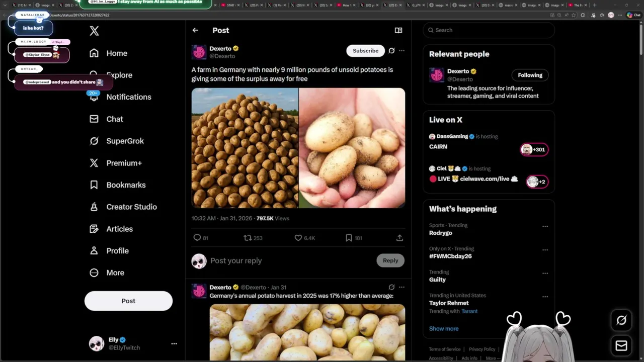The width and height of the screenshot is (644, 362).
Task: Click Dexerto avatar on Jan 31 reply
Action: click(199, 291)
